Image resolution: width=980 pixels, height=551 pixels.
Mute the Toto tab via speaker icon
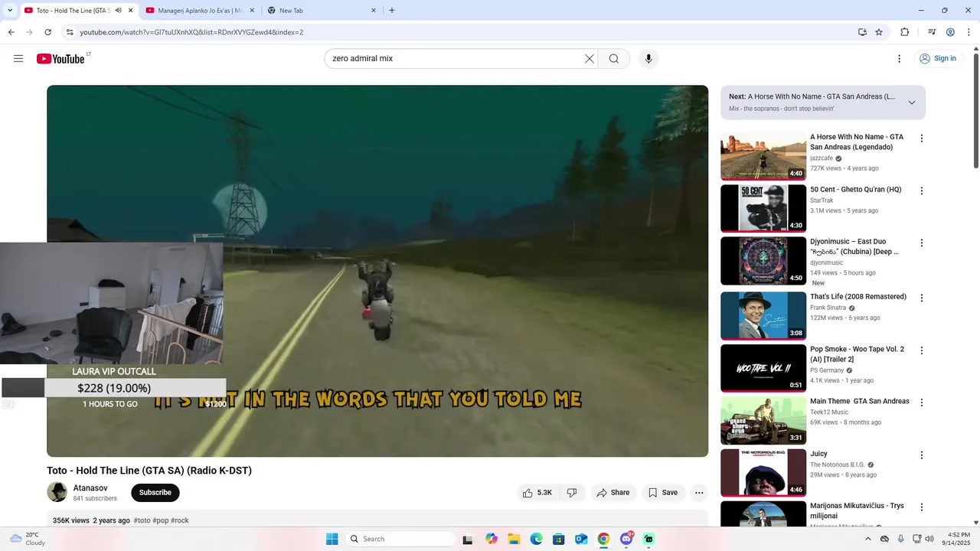119,10
